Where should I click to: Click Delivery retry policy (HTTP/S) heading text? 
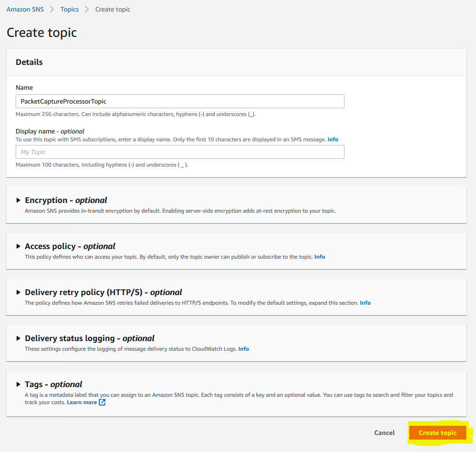[103, 292]
